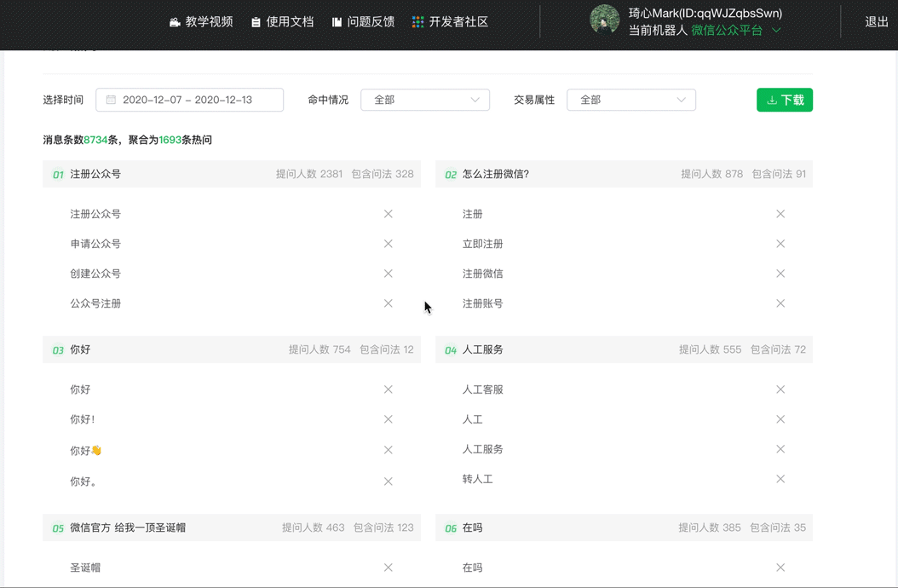Delete the 立即注册 question entry

coord(780,244)
